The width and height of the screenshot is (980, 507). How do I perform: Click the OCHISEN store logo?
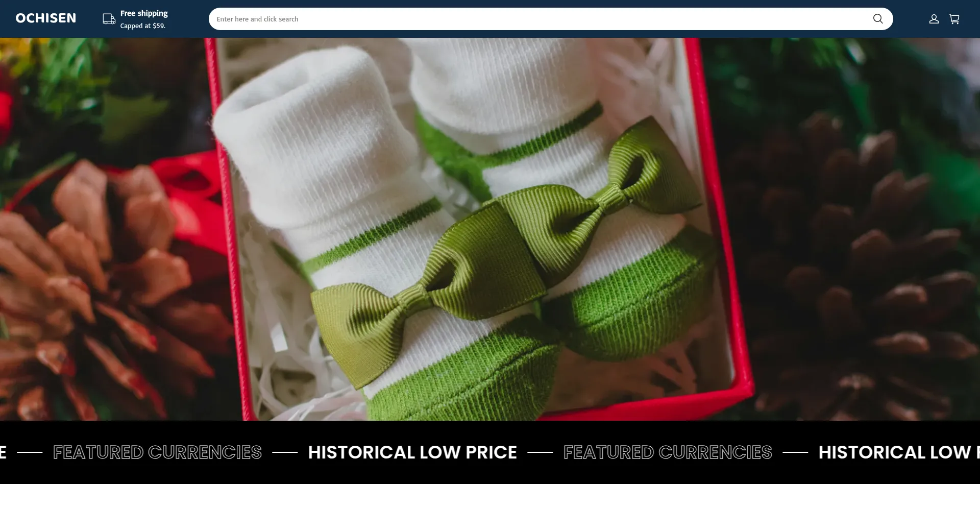45,18
